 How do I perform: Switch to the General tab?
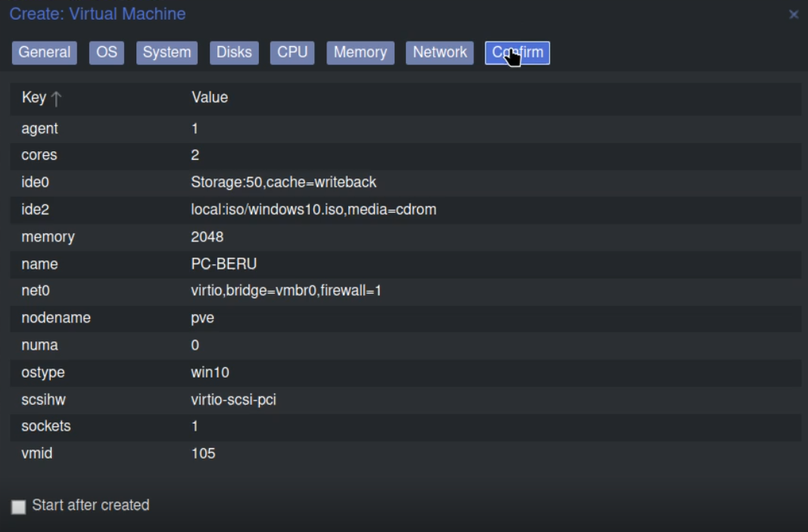45,52
